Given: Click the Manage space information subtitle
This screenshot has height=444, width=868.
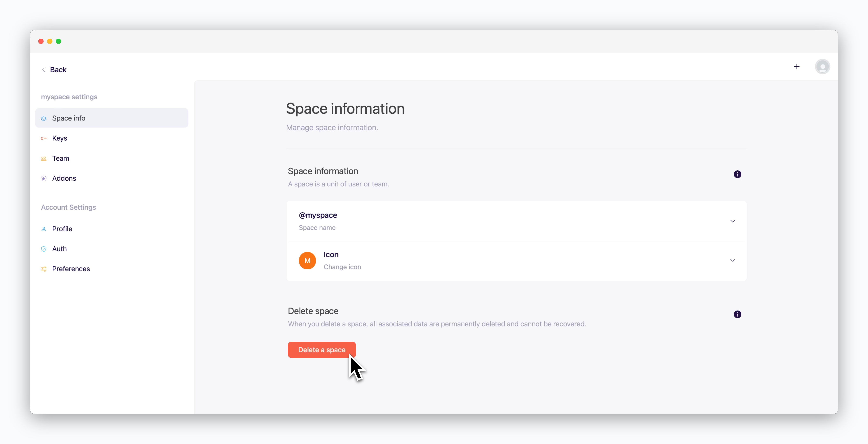Looking at the screenshot, I should [x=332, y=127].
